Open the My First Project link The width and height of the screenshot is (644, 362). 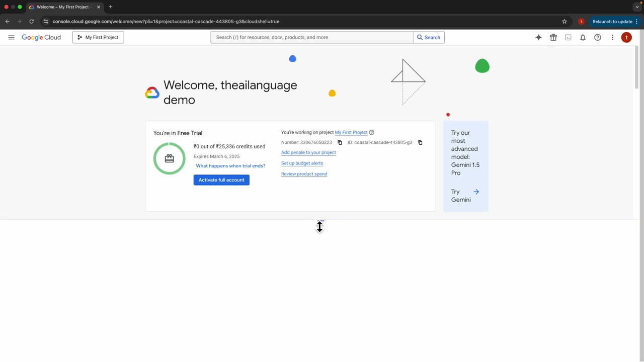[351, 132]
